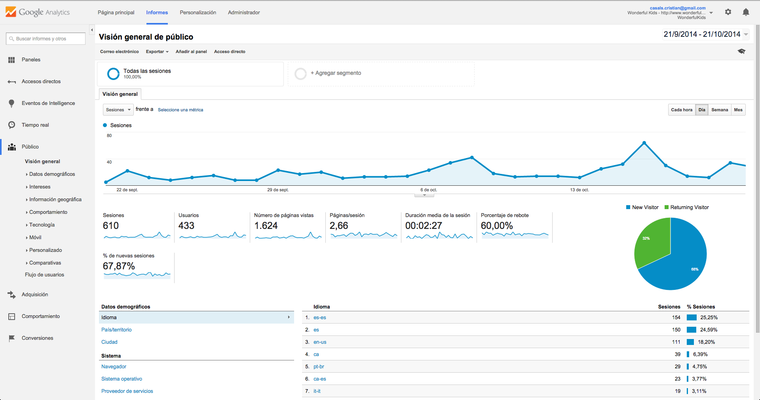The height and width of the screenshot is (400, 760).
Task: Select the Informes tab
Action: coord(157,13)
